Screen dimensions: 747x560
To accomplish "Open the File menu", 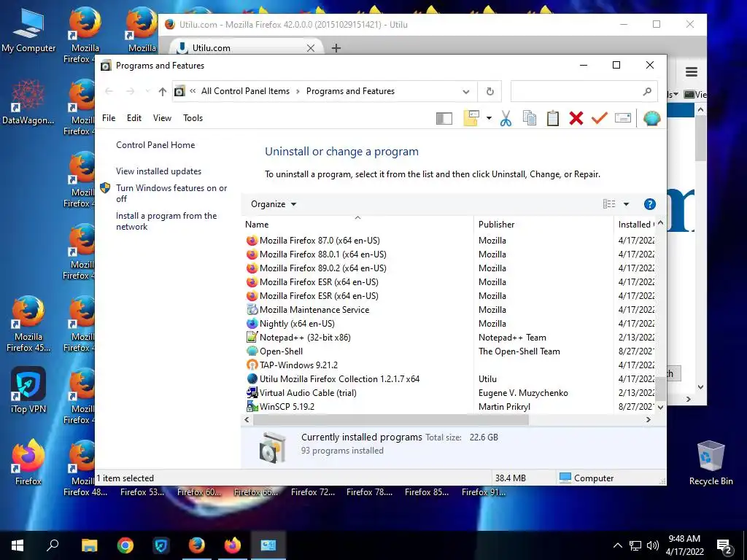I will click(x=109, y=118).
